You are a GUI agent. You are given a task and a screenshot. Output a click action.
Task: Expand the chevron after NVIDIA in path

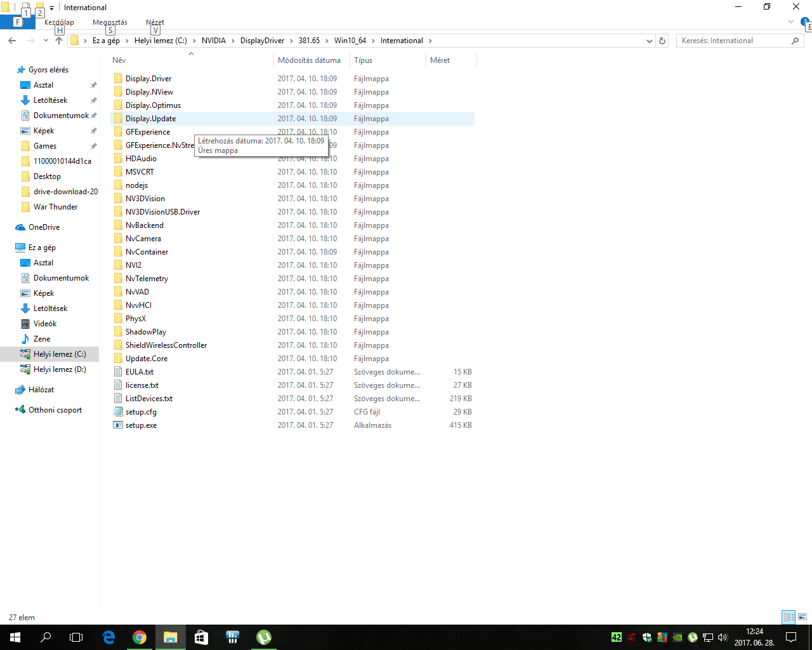[x=233, y=41]
